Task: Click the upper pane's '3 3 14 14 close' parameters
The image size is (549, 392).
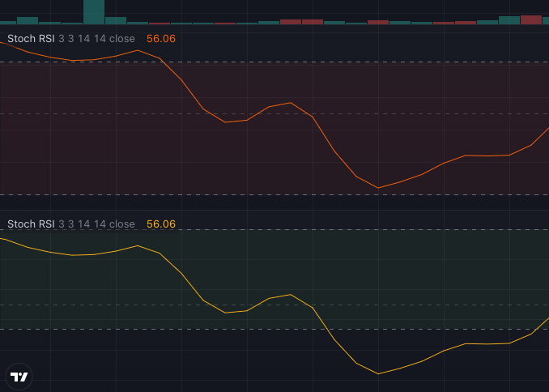Action: point(96,39)
